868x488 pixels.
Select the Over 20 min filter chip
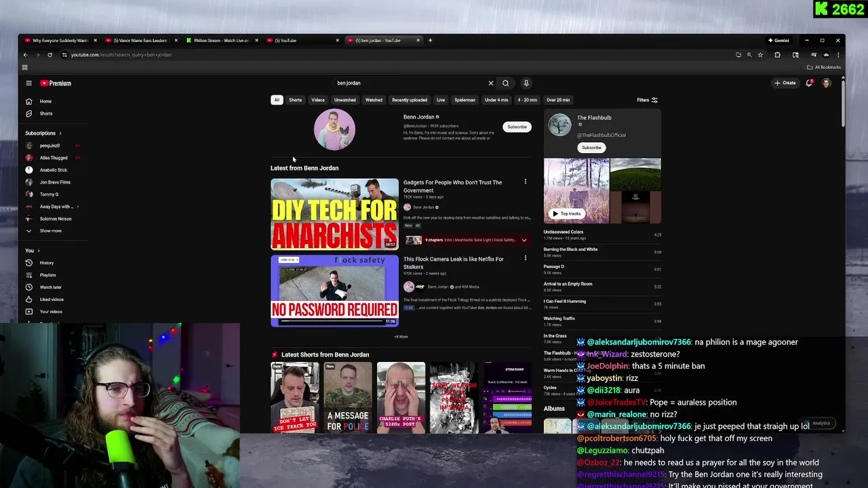tap(558, 100)
